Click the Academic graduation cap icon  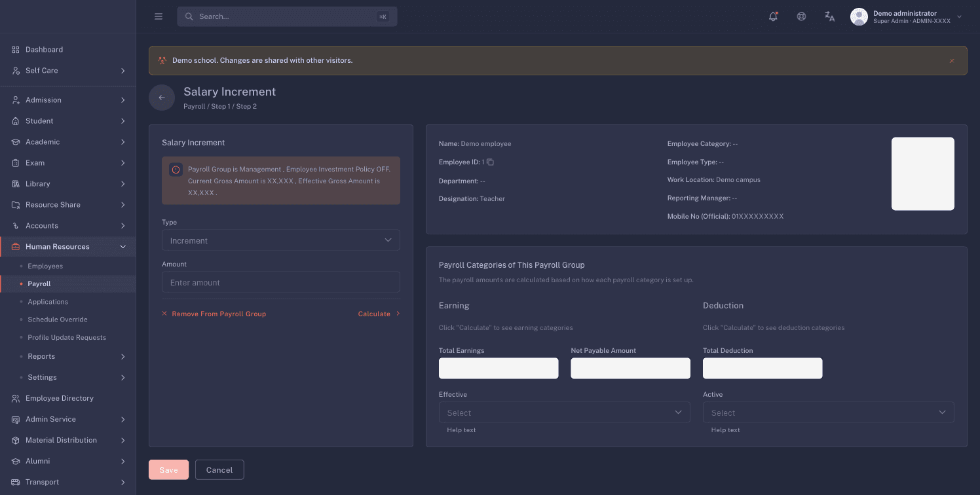16,142
